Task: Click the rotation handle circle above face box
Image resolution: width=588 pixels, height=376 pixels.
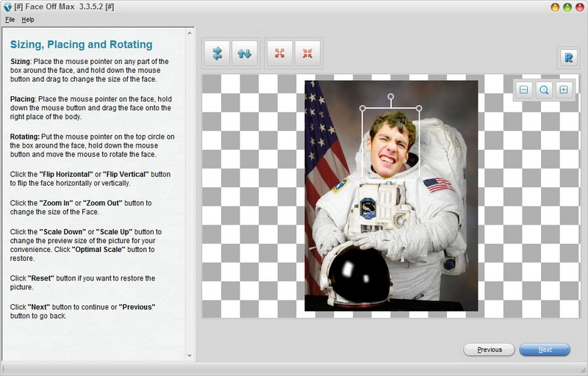Action: (x=390, y=96)
